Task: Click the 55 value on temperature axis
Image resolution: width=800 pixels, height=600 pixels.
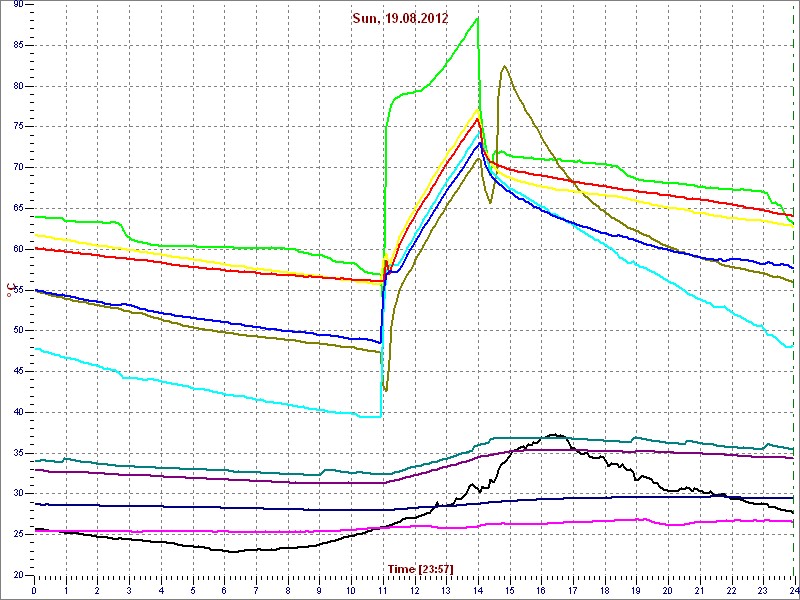Action: 18,290
